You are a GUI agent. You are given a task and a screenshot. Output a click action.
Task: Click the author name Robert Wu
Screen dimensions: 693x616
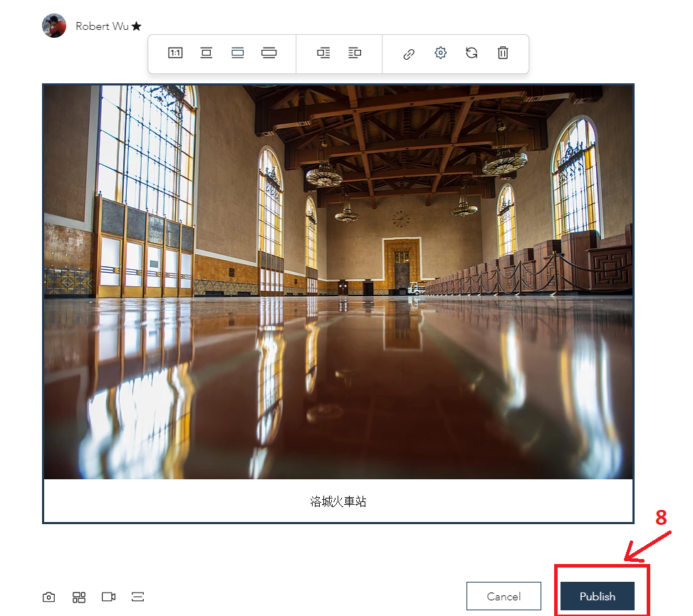pyautogui.click(x=102, y=26)
